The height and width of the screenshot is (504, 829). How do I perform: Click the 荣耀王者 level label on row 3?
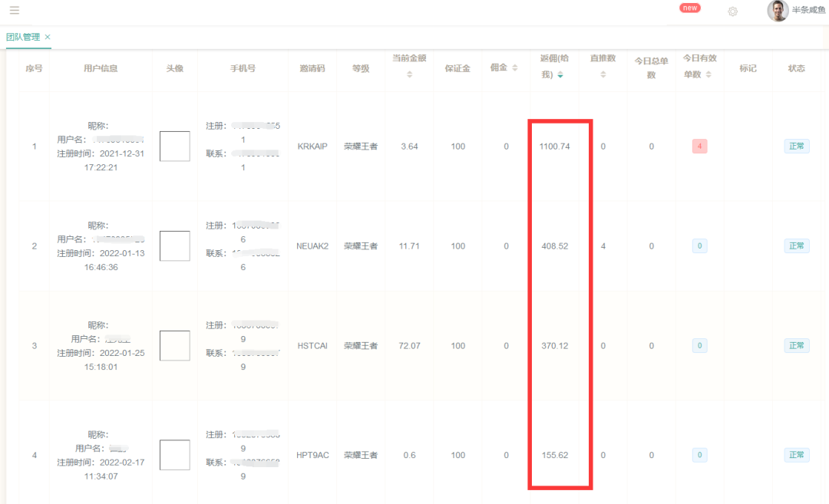click(360, 345)
